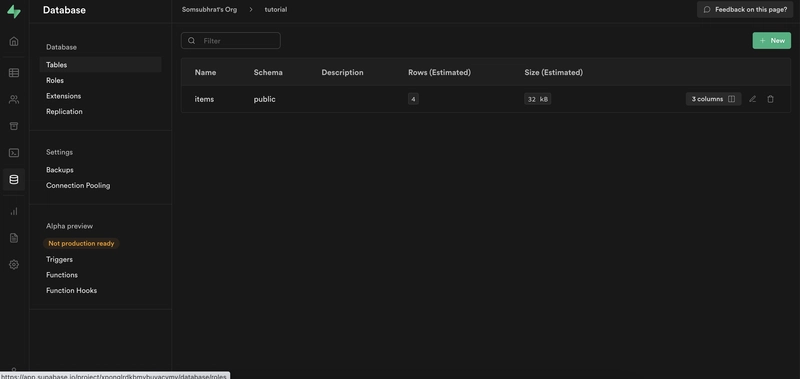Open the Table Editor sidebar icon
Image resolution: width=800 pixels, height=379 pixels.
point(14,73)
